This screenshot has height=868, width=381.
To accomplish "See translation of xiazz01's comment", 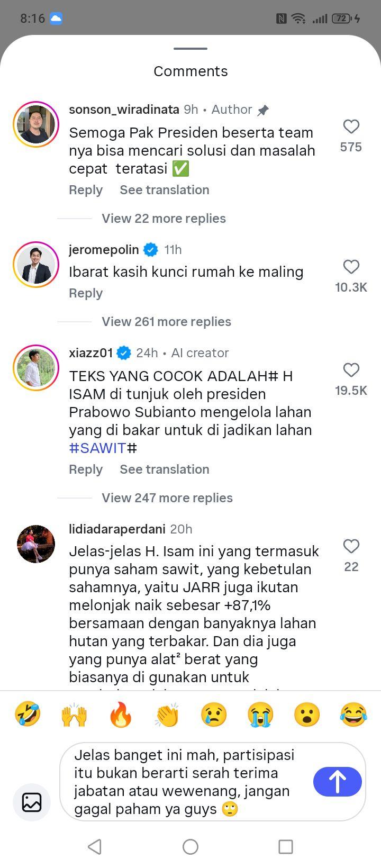I will click(165, 469).
